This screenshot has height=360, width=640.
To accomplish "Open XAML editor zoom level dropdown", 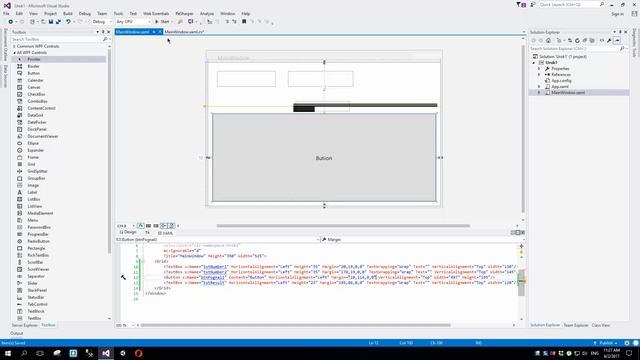I will coord(126,325).
